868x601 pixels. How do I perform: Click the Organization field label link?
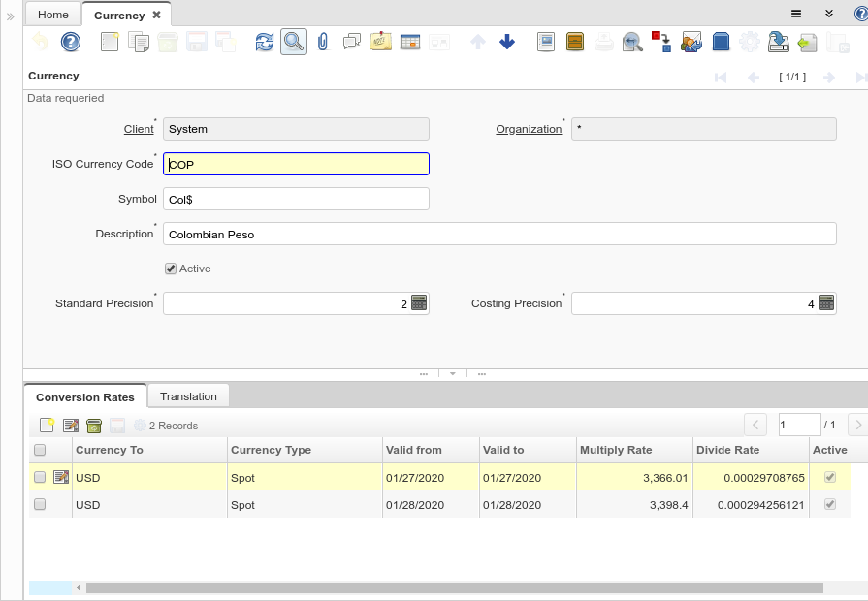[x=529, y=129]
